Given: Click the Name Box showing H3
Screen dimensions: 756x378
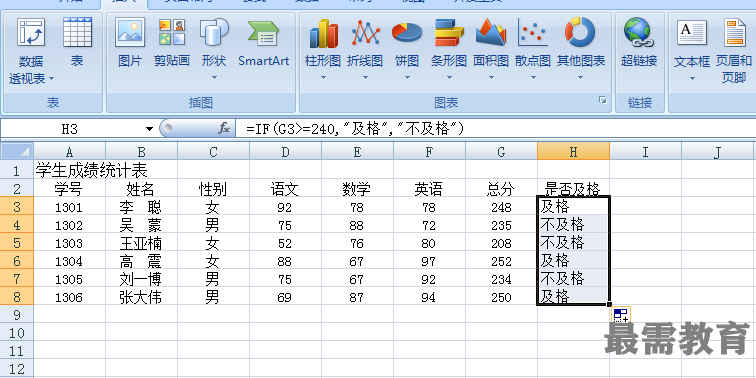Looking at the screenshot, I should point(70,129).
